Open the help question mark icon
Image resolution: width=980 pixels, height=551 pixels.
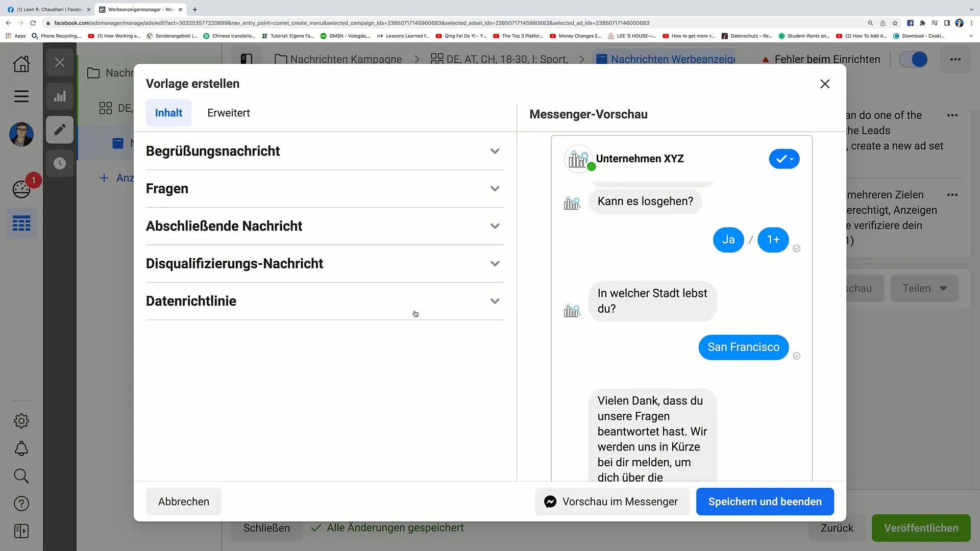21,504
